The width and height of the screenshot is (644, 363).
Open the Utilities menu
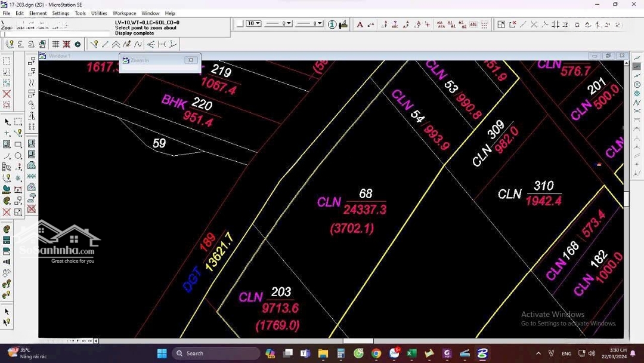tap(99, 13)
